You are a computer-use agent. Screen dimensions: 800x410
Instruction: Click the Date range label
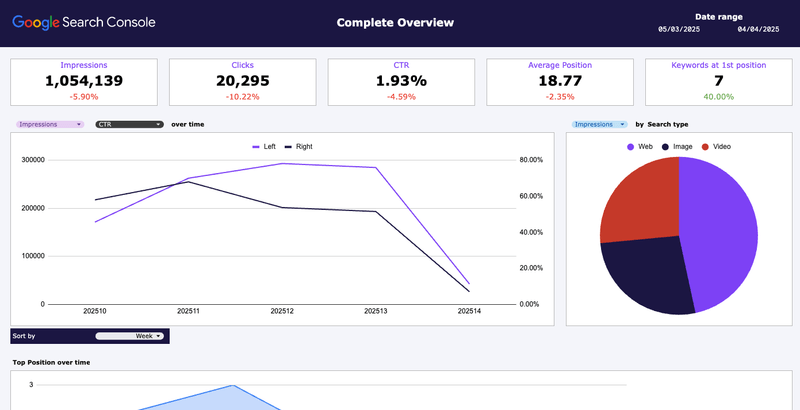click(x=719, y=17)
